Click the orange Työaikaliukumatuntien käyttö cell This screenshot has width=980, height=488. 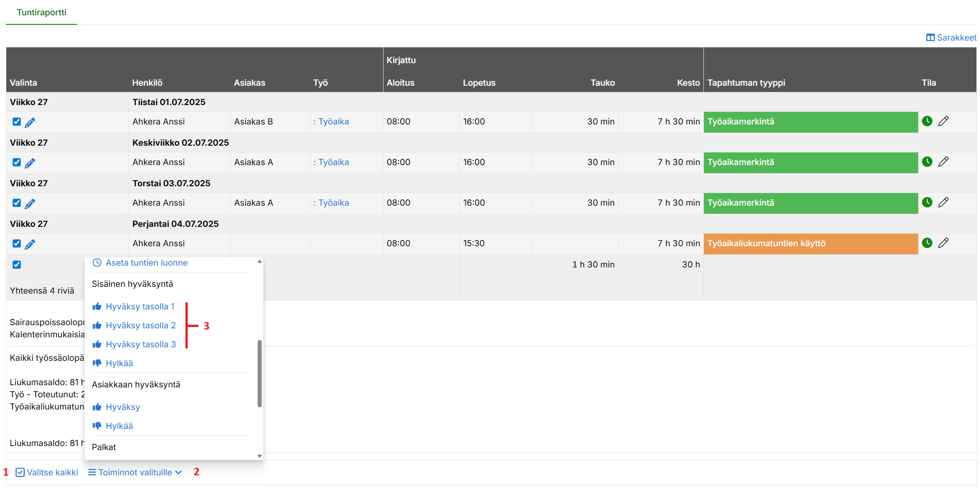[x=810, y=244]
